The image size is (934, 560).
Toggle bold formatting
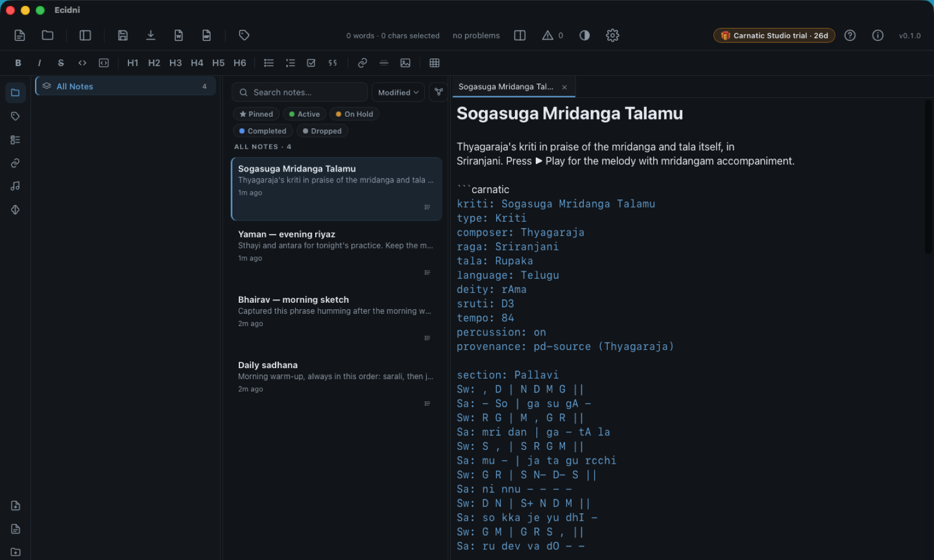click(x=18, y=63)
